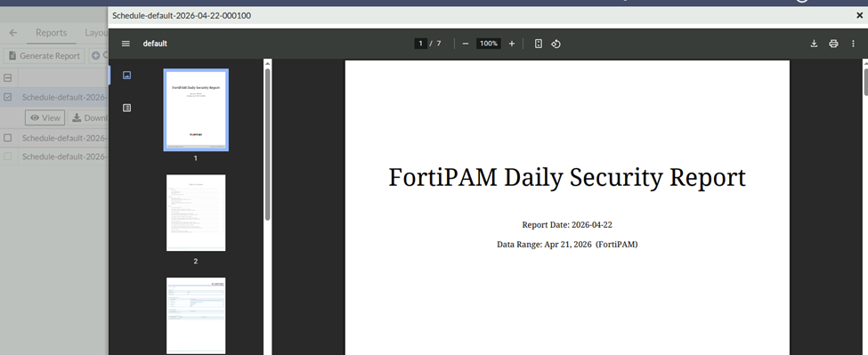Select page 2 thumbnail
The height and width of the screenshot is (355, 868).
[x=196, y=213]
